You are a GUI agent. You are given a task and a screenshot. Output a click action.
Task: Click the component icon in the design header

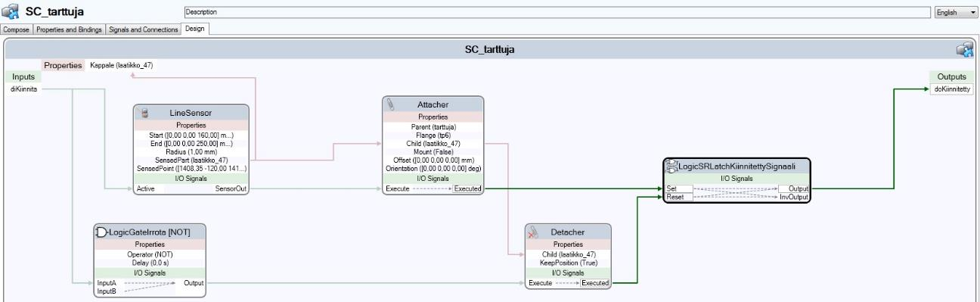pos(964,49)
